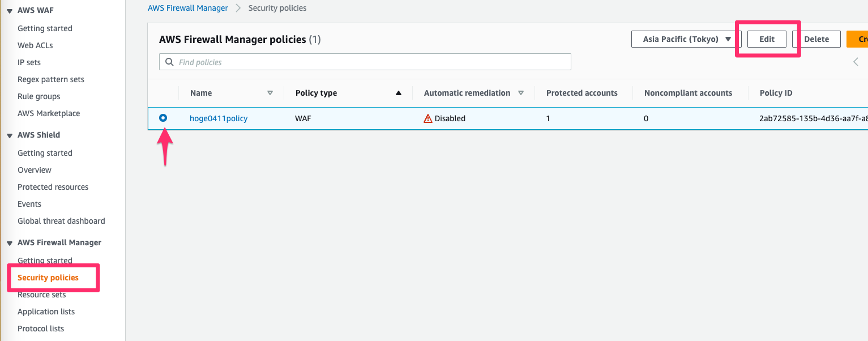
Task: Sort by Automatic remediation column arrow
Action: pos(521,93)
